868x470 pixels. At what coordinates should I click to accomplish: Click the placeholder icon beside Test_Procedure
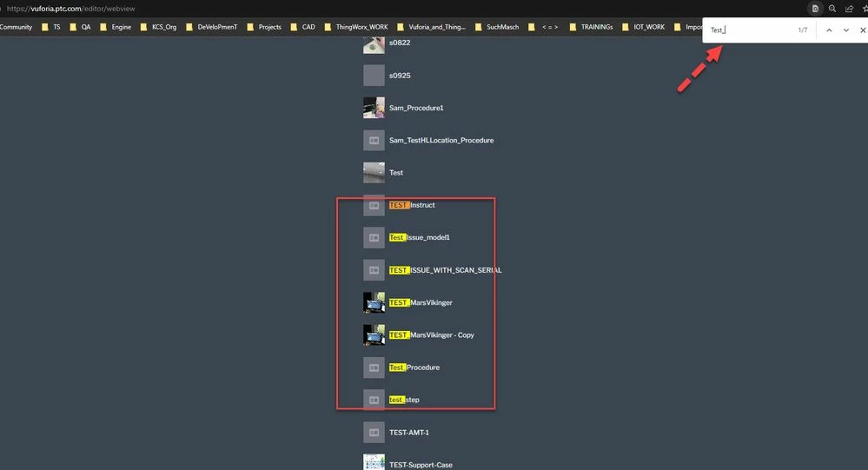[374, 367]
